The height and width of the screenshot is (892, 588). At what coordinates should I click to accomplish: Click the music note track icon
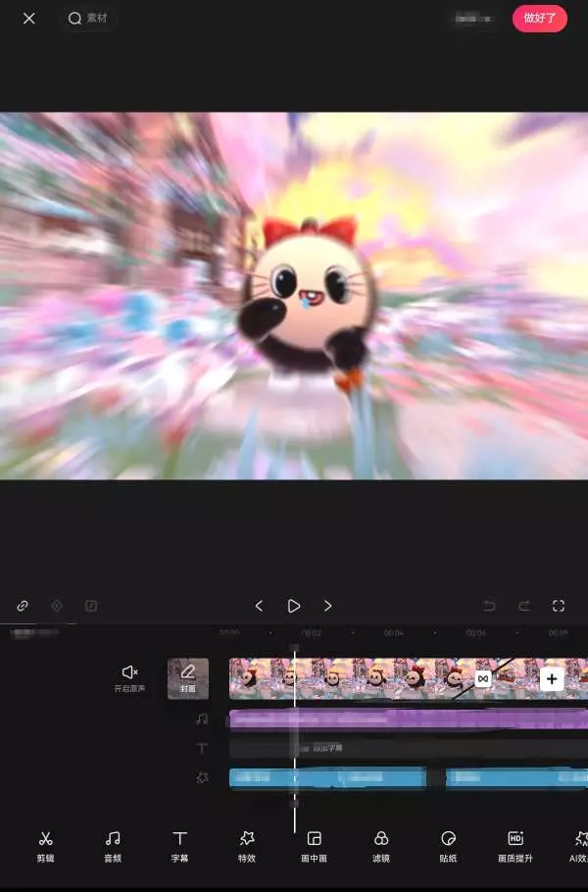pos(201,719)
